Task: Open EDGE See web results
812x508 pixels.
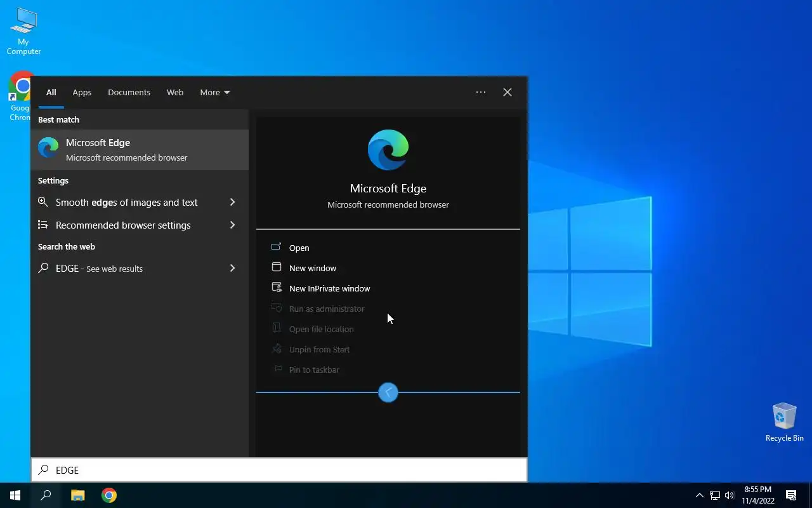Action: point(140,268)
